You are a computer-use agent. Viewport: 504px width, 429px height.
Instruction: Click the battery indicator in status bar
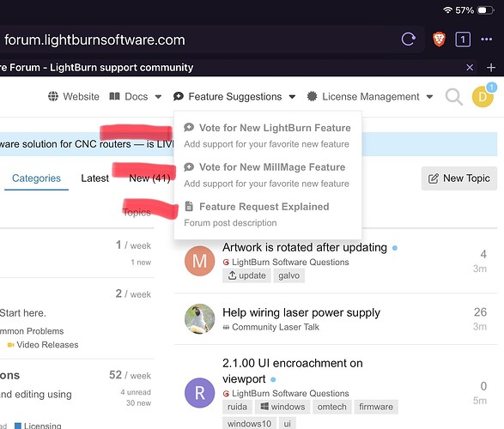pyautogui.click(x=486, y=10)
